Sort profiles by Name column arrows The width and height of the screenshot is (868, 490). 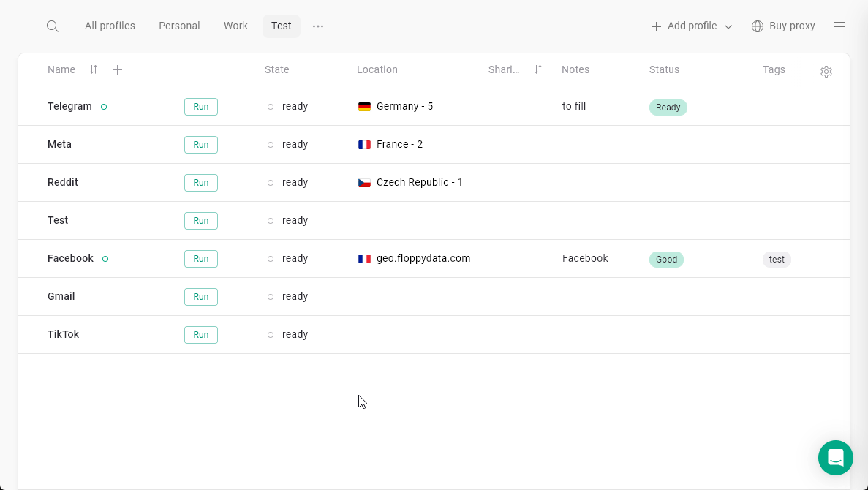94,69
